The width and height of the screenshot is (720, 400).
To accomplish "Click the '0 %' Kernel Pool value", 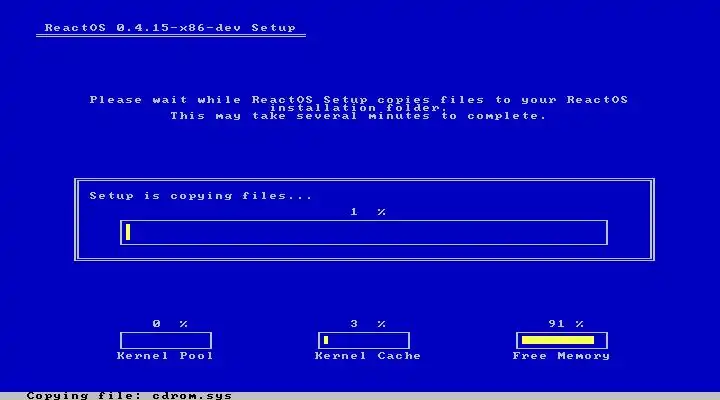I will [170, 324].
